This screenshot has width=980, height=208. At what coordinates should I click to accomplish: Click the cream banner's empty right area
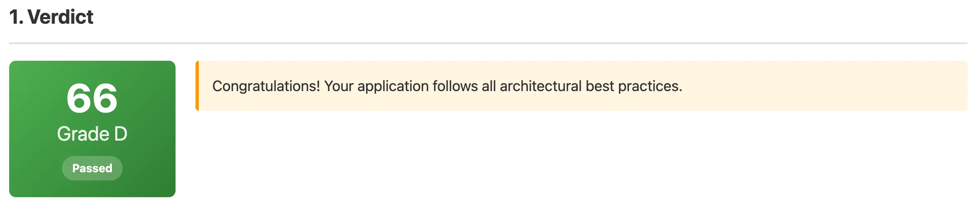click(832, 86)
